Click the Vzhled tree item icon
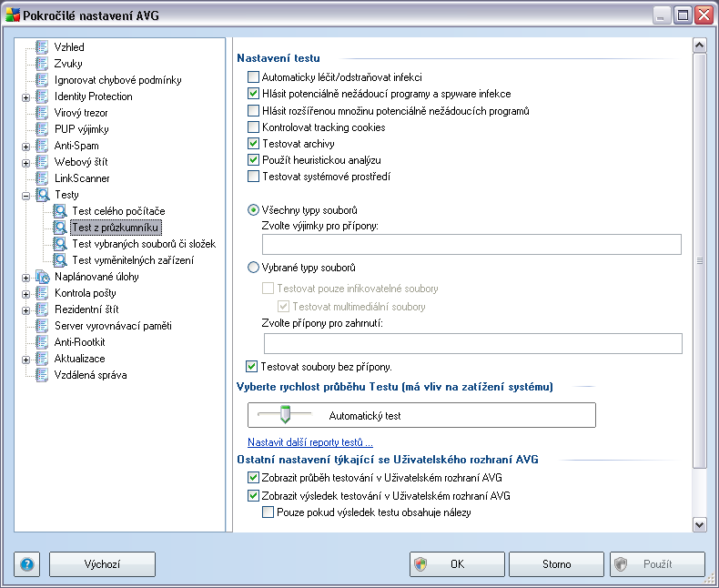 pos(42,46)
